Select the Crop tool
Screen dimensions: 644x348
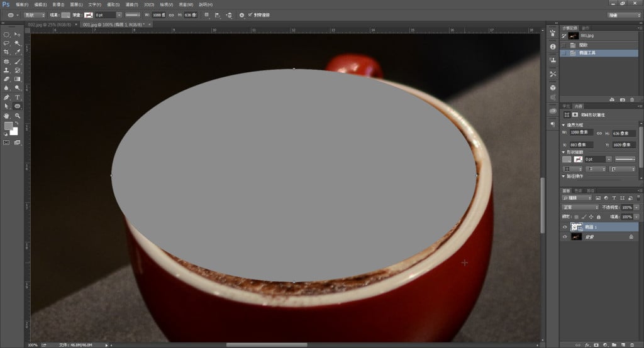point(6,52)
